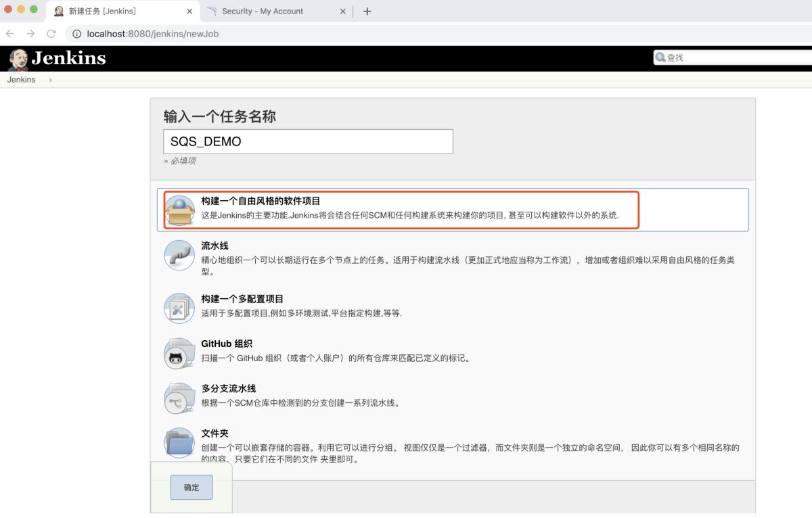This screenshot has width=812, height=518.
Task: Reload the page with refresh icon
Action: (51, 33)
